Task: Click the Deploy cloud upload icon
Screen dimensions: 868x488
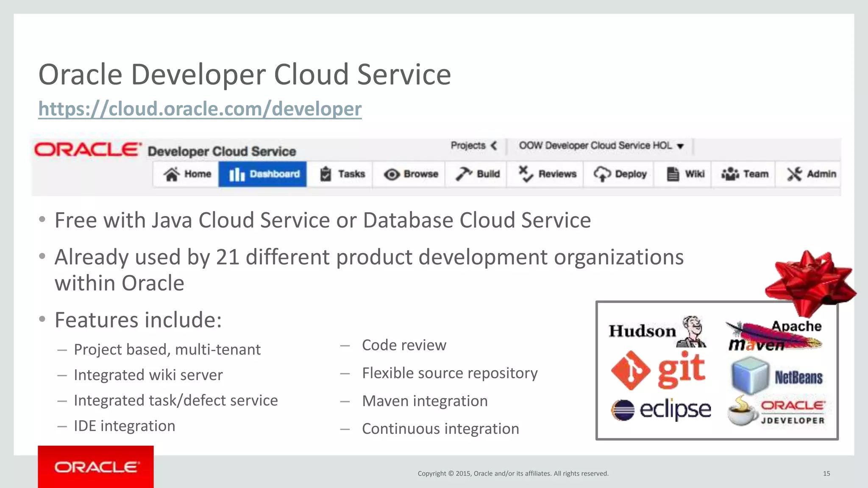Action: click(602, 174)
